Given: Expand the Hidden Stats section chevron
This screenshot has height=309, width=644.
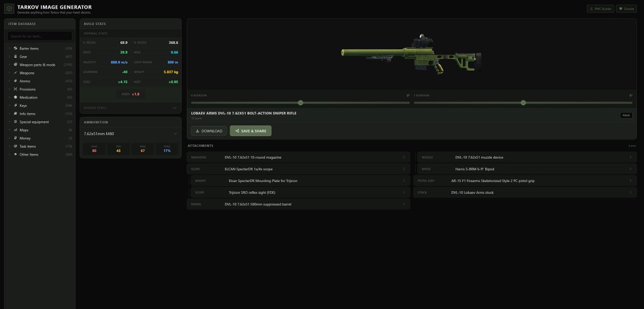Looking at the screenshot, I should pyautogui.click(x=175, y=108).
